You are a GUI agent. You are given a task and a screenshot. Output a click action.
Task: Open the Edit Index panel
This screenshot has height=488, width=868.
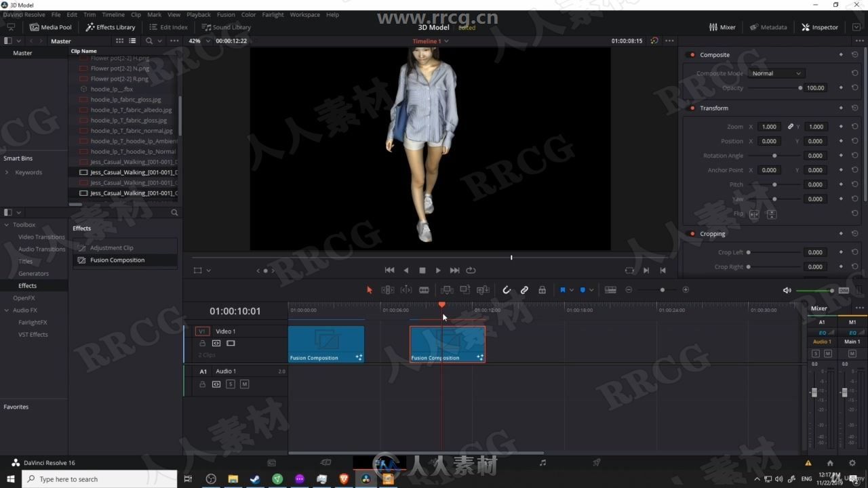[x=168, y=27]
